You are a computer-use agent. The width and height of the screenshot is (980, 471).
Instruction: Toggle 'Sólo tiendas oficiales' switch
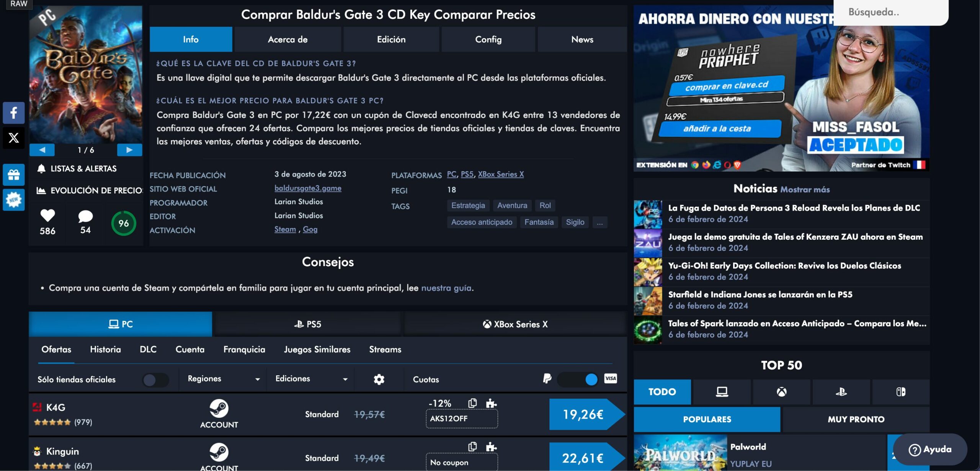pos(155,380)
